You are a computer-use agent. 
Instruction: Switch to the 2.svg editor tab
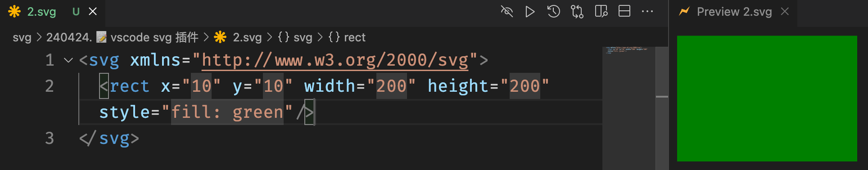tap(41, 12)
